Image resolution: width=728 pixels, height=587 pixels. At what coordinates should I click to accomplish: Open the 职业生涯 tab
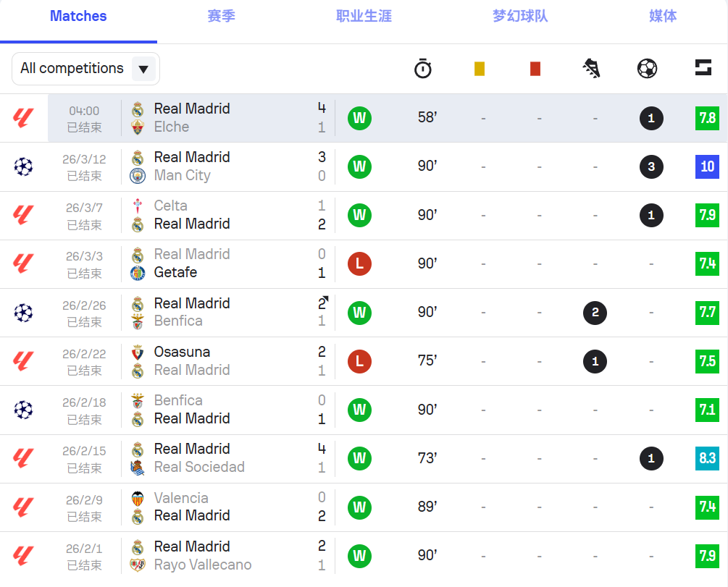[x=364, y=16]
